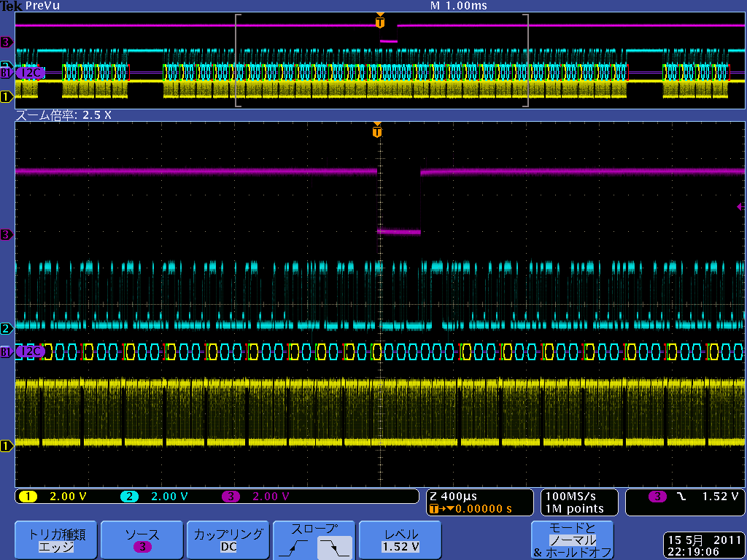Screen dimensions: 747x560
Task: Click the date and time display
Action: point(703,546)
